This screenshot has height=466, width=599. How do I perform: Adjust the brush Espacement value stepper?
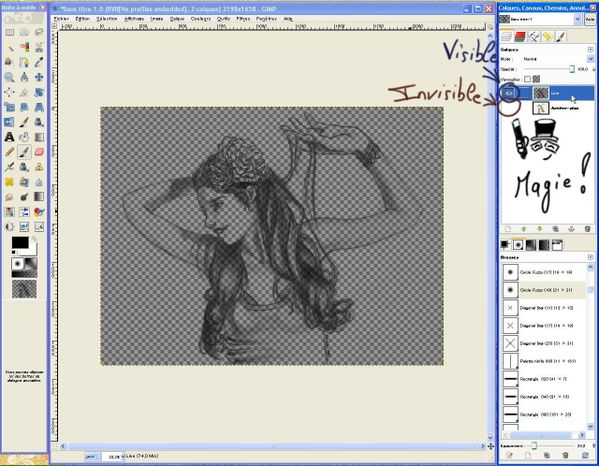[594, 445]
